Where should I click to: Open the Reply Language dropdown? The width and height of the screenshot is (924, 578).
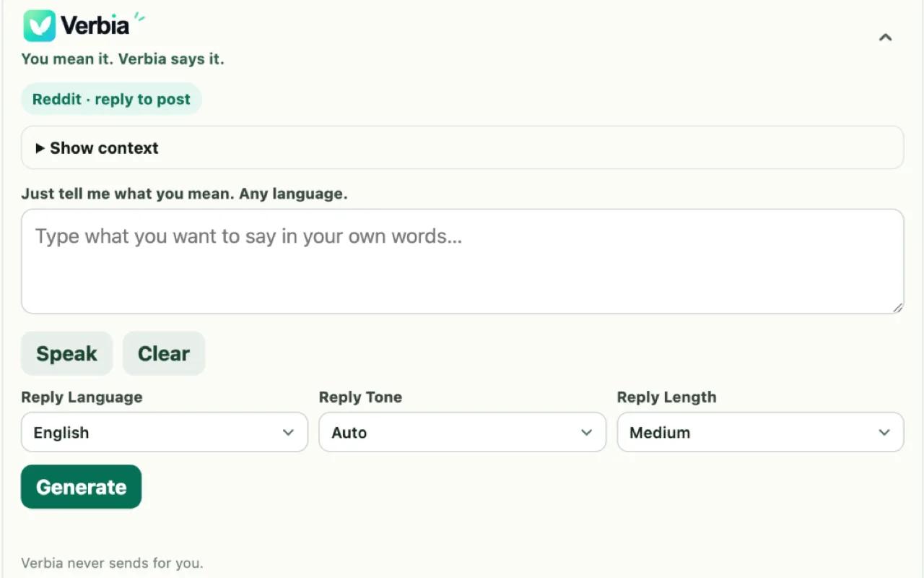(165, 432)
